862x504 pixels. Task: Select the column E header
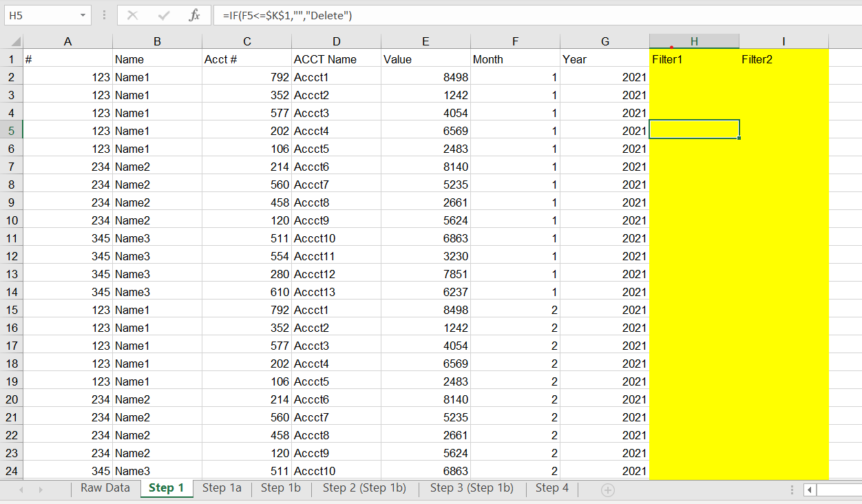pos(425,41)
